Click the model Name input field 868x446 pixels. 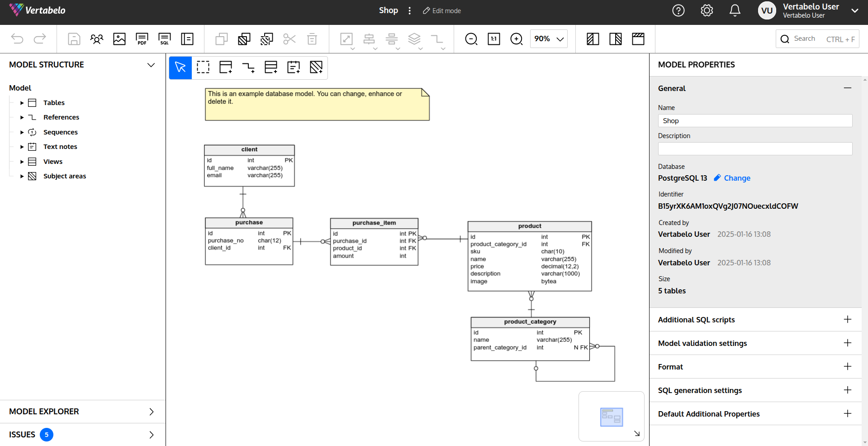pos(755,121)
